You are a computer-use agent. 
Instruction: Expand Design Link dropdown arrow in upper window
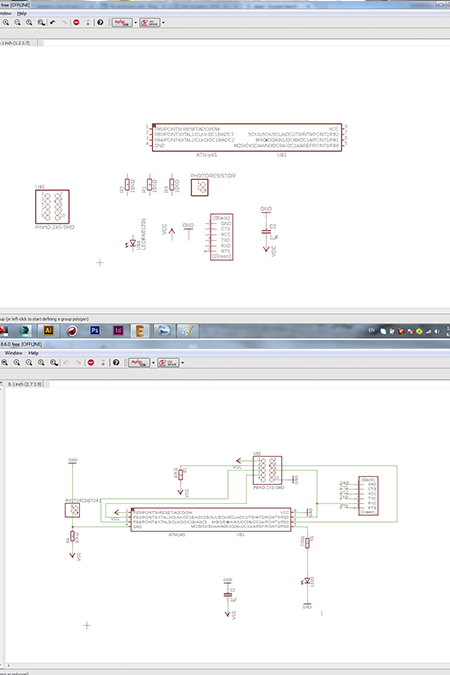click(x=136, y=22)
